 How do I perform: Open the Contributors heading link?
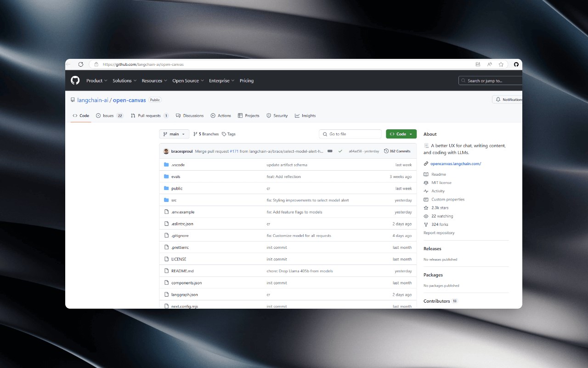pyautogui.click(x=437, y=301)
